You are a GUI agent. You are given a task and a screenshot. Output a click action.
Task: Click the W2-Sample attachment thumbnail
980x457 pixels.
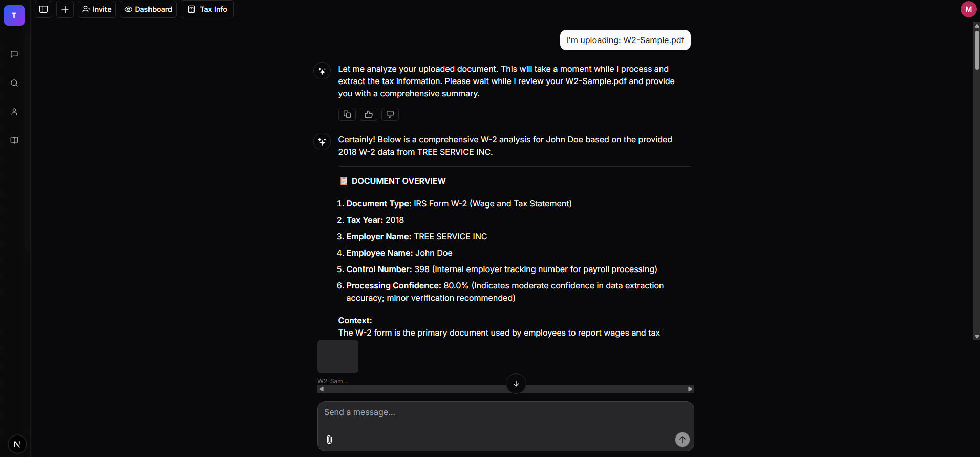coord(338,357)
